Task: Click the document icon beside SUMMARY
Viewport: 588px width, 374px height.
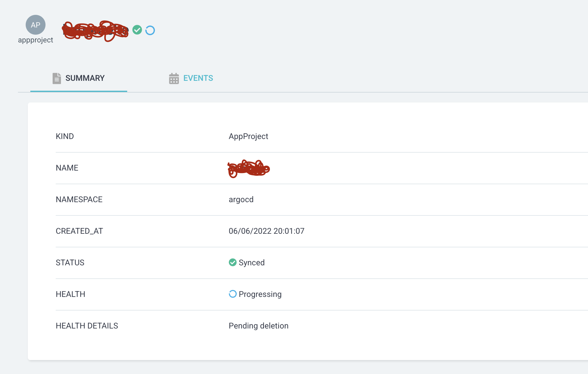Action: (x=56, y=78)
